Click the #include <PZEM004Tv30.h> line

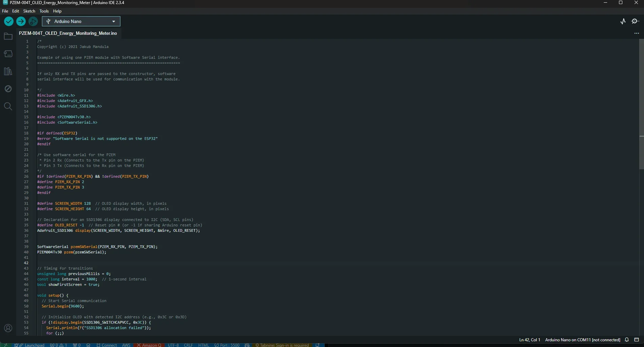(x=64, y=117)
